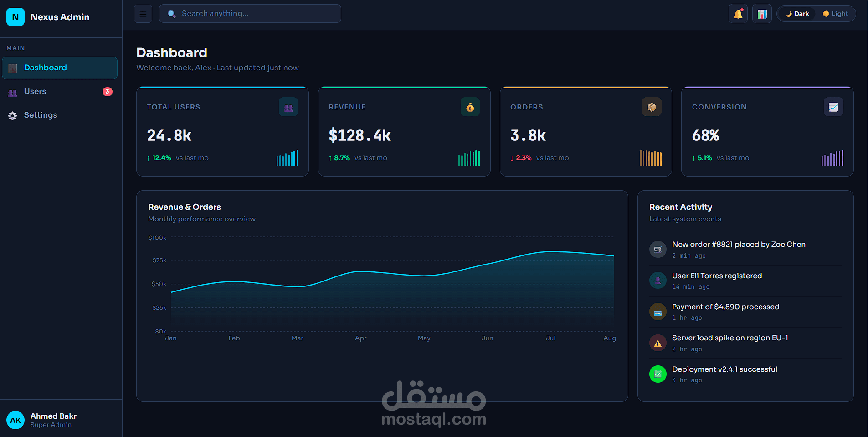
Task: Click the Revenue & Orders chart title
Action: click(x=185, y=207)
